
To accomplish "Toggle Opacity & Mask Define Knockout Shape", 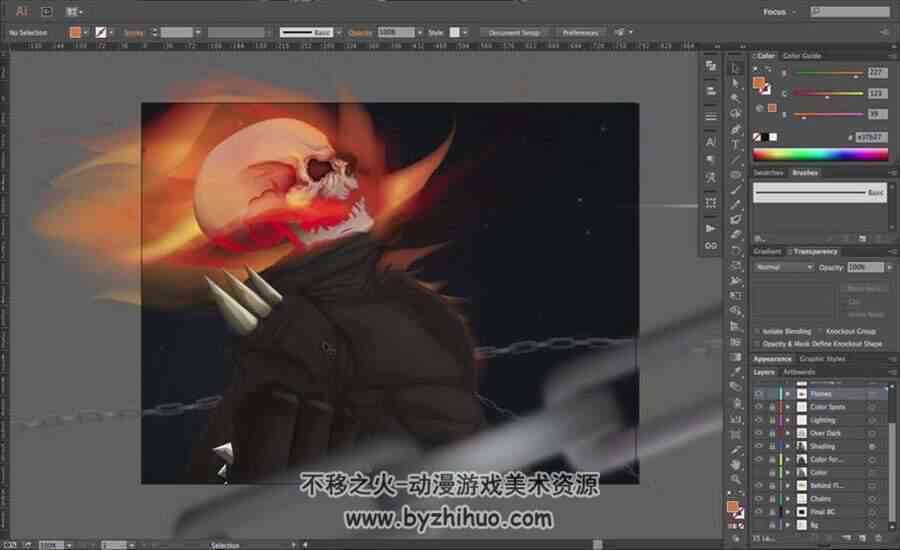I will click(757, 344).
